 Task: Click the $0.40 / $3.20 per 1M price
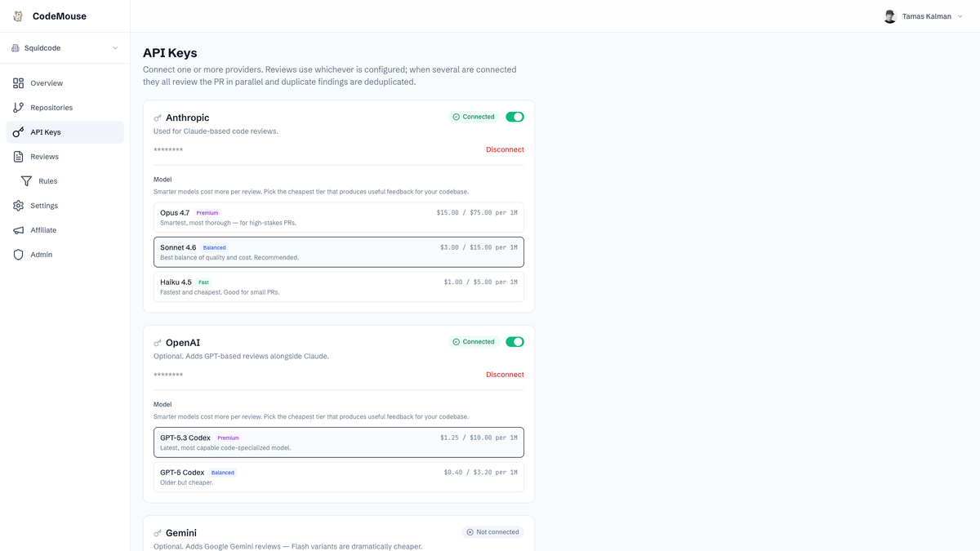[x=481, y=473]
